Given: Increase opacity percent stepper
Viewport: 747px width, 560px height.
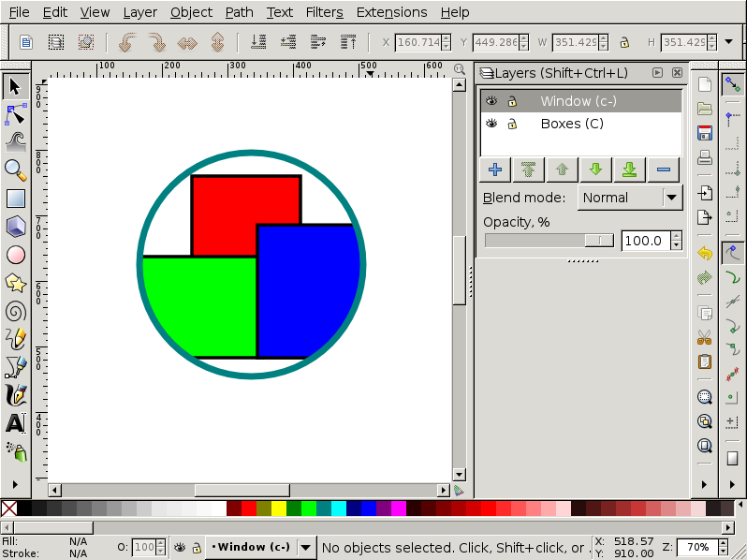Looking at the screenshot, I should (x=677, y=236).
